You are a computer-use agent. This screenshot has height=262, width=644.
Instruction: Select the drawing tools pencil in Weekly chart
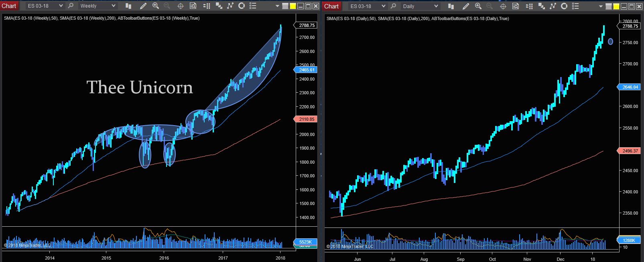tap(143, 6)
